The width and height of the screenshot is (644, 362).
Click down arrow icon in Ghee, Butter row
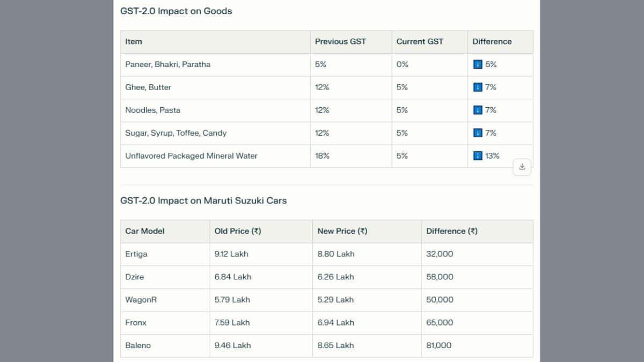(x=478, y=87)
